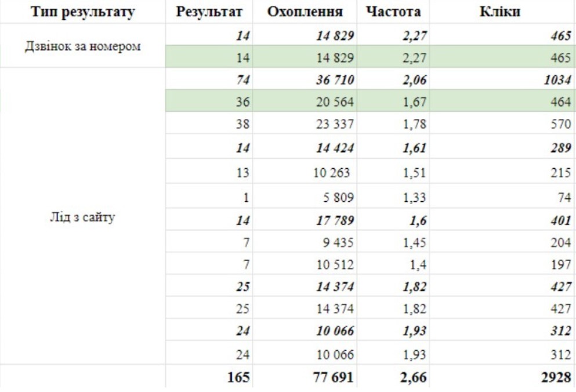Select the total result cell 165
Screen dimensions: 576x392
click(238, 378)
